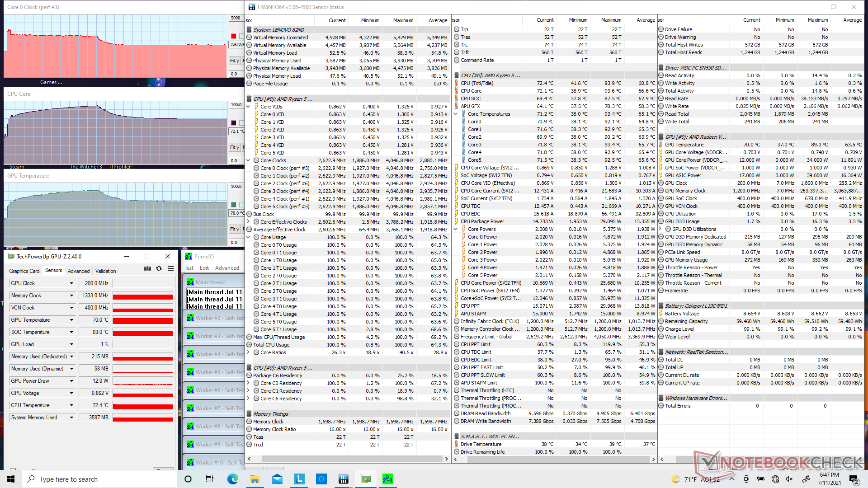Open the Prime95 Test menu
Viewport: 868px width, 488px height.
pos(189,268)
